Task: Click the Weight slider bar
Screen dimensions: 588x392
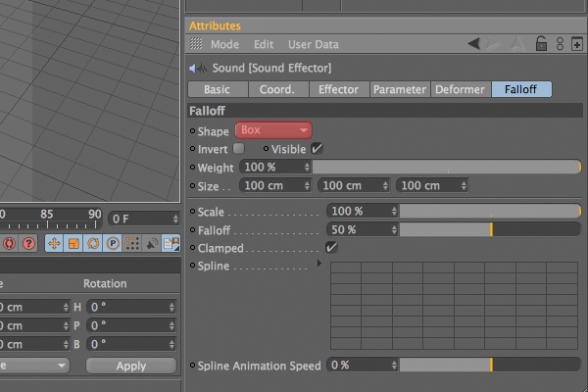Action: (x=447, y=167)
